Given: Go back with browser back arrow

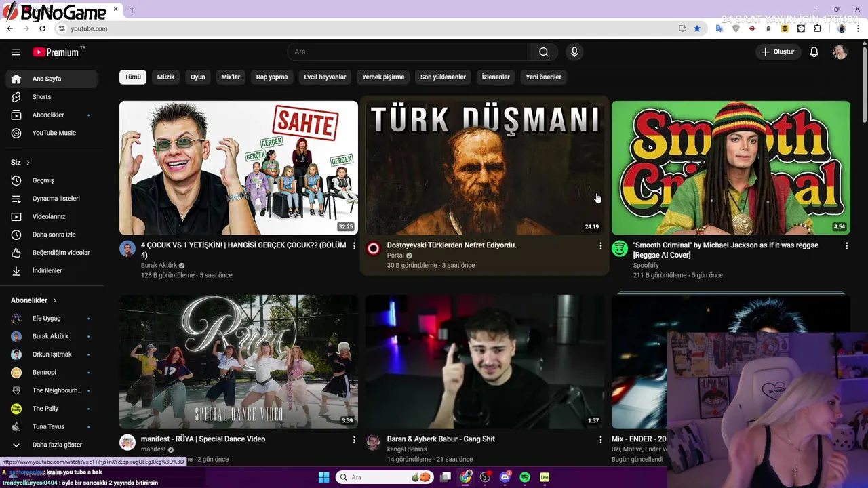Looking at the screenshot, I should [x=9, y=28].
